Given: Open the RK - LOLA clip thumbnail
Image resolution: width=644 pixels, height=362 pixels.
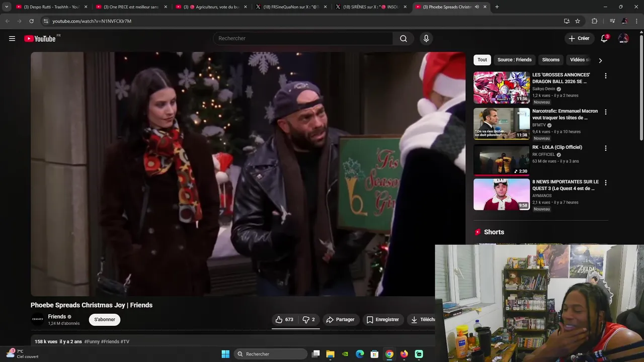Looking at the screenshot, I should (x=501, y=160).
